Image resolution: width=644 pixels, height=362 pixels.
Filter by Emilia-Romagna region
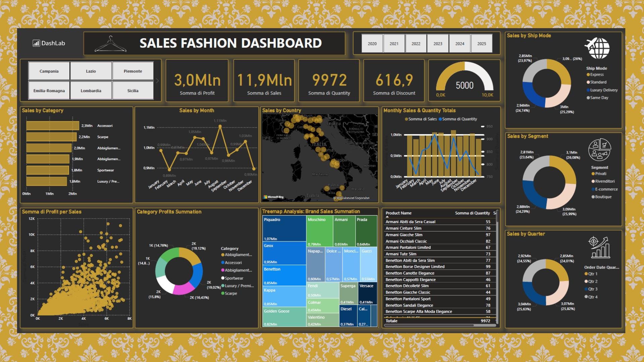click(49, 90)
